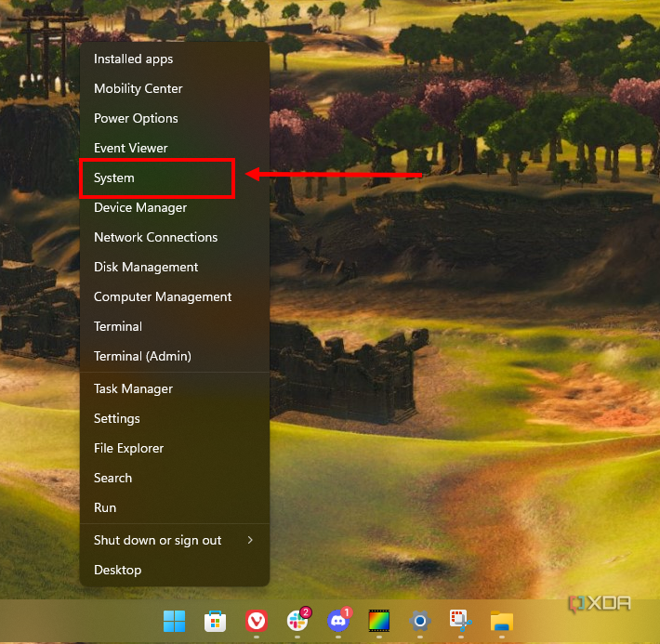Open Settings from the menu
Viewport: 660px width, 644px height.
coord(175,418)
